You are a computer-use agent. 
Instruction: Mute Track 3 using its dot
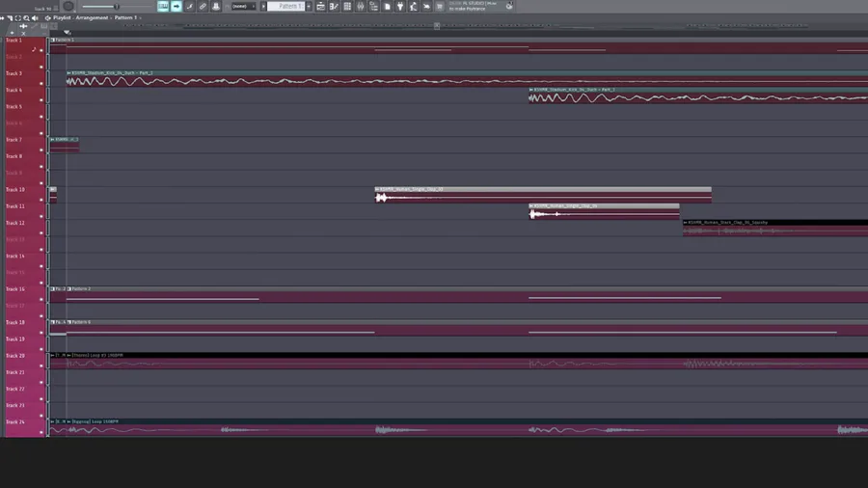41,84
